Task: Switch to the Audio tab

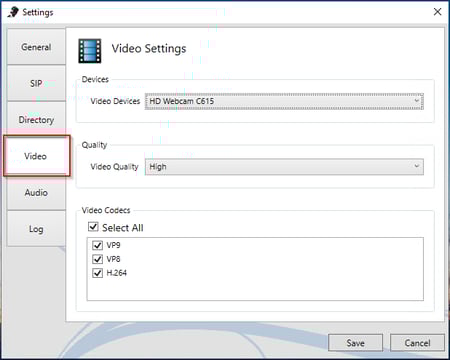Action: coord(36,193)
